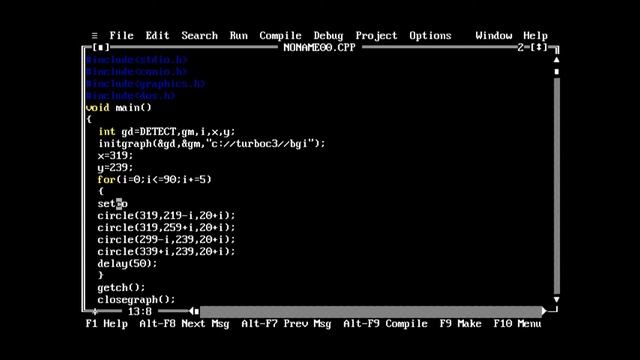Click the vertical scrollbar up arrow

point(556,60)
